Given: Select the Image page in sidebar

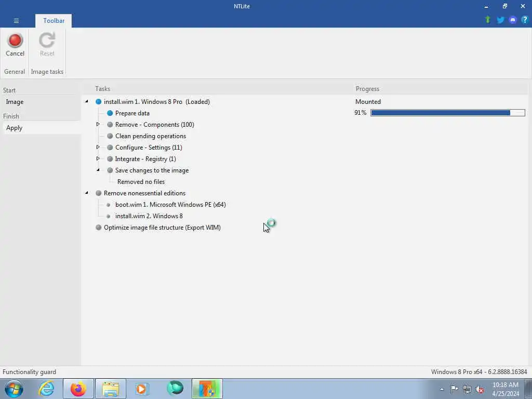Looking at the screenshot, I should 15,102.
